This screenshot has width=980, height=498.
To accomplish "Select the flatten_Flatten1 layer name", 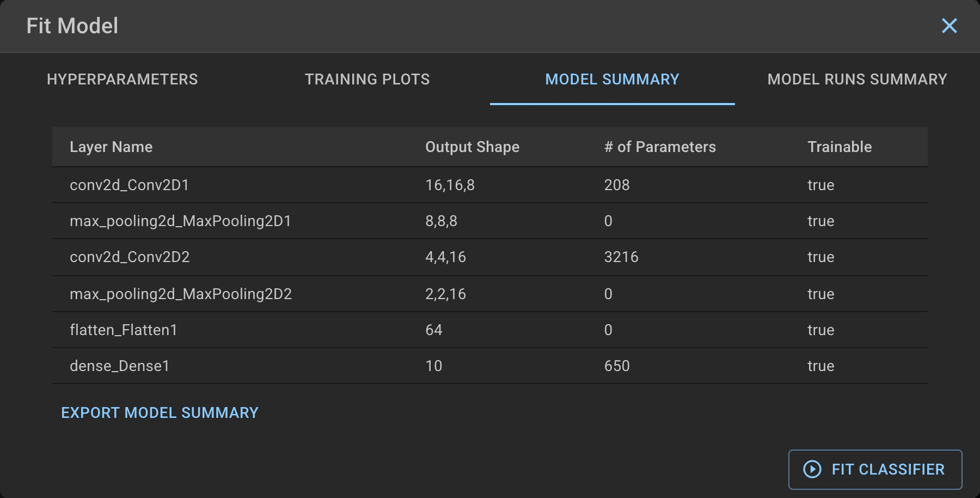I will pyautogui.click(x=124, y=330).
